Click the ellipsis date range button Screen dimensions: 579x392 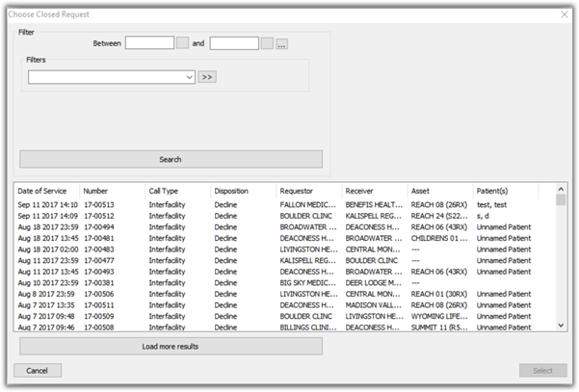point(281,44)
